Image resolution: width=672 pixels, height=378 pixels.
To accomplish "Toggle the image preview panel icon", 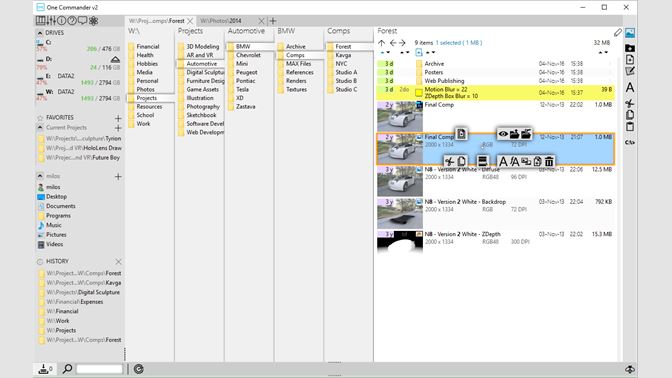I will 630,33.
